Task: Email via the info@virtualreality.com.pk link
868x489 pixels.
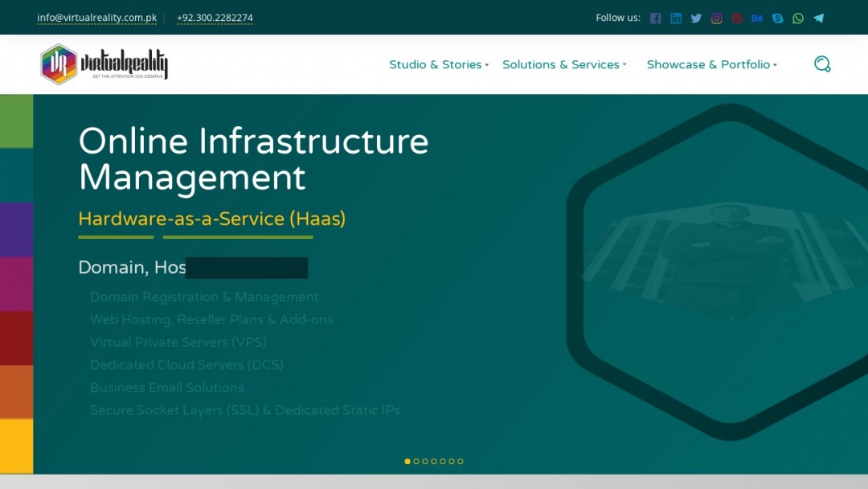Action: (96, 17)
